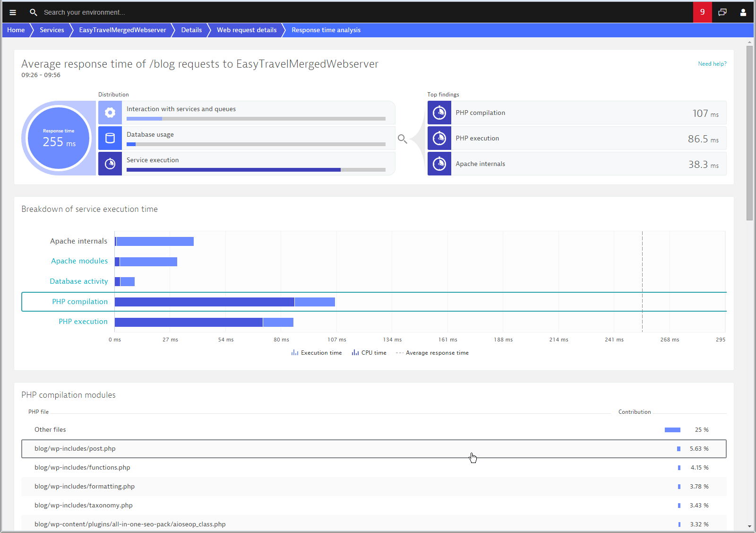
Task: Click the PHP compilation chart bar
Action: click(x=225, y=302)
